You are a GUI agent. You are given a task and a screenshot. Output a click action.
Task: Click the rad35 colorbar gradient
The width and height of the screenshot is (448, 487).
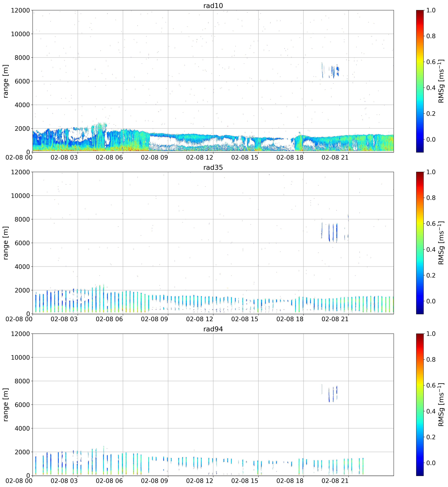pos(420,243)
